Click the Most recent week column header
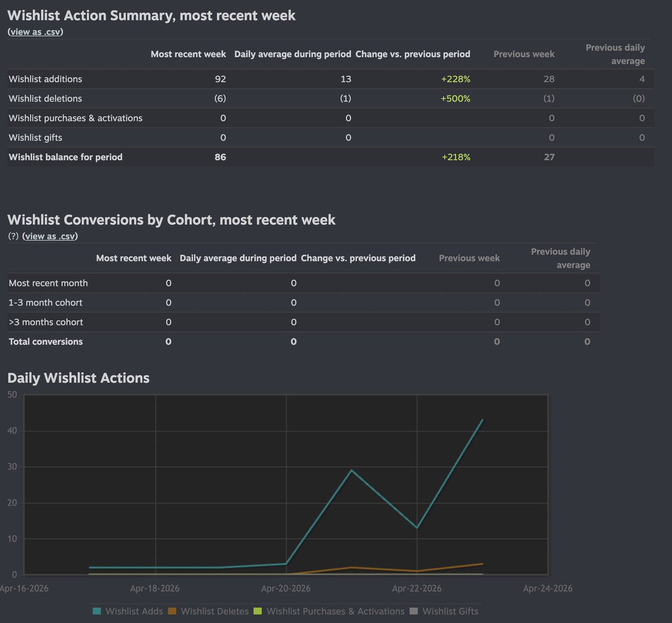672x623 pixels. click(x=188, y=54)
